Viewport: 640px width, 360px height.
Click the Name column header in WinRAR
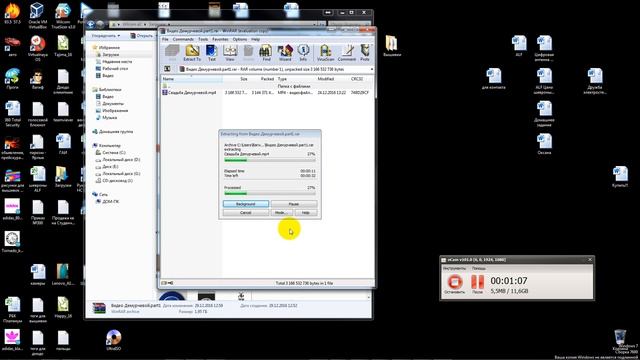[x=191, y=79]
